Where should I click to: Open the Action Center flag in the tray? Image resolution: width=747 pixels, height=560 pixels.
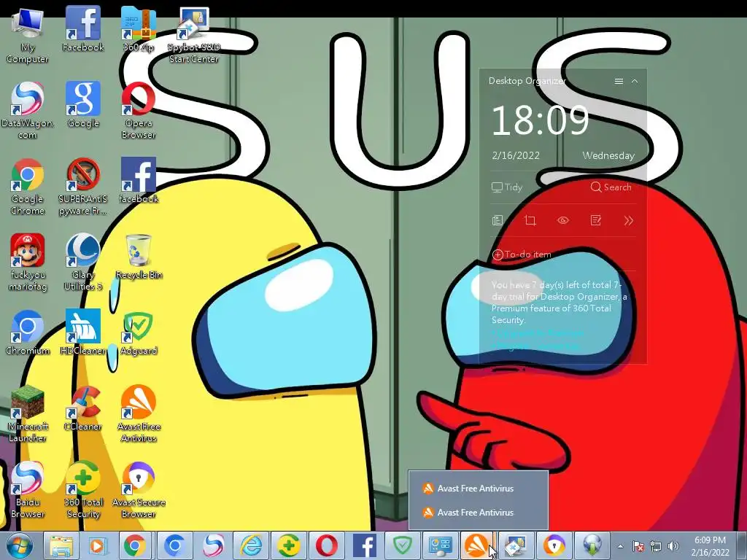coord(638,546)
